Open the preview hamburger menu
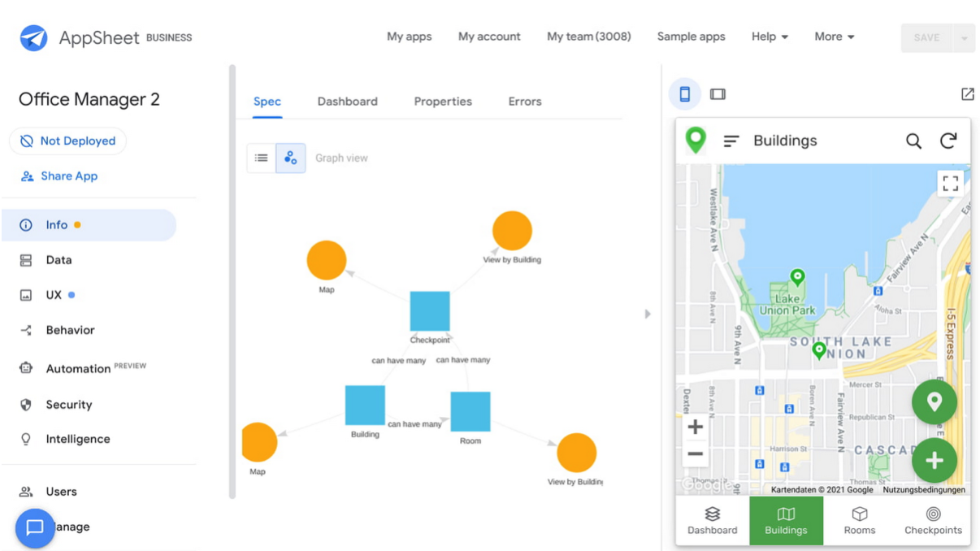This screenshot has height=551, width=980. [731, 141]
